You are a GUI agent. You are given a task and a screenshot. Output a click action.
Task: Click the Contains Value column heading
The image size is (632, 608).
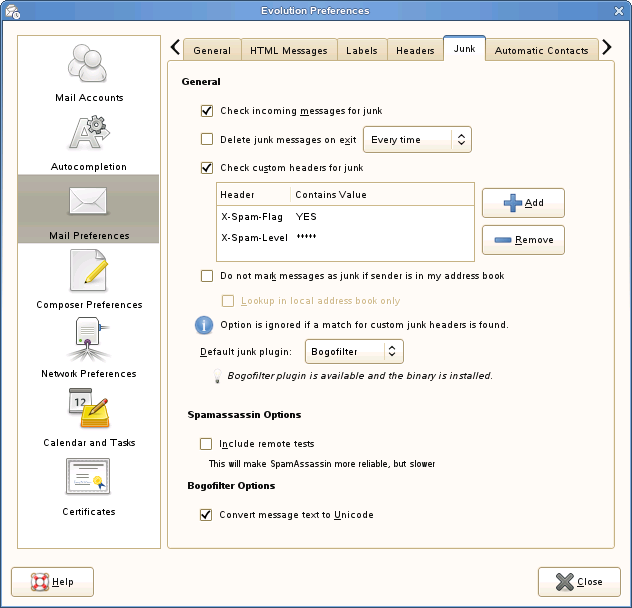[382, 195]
